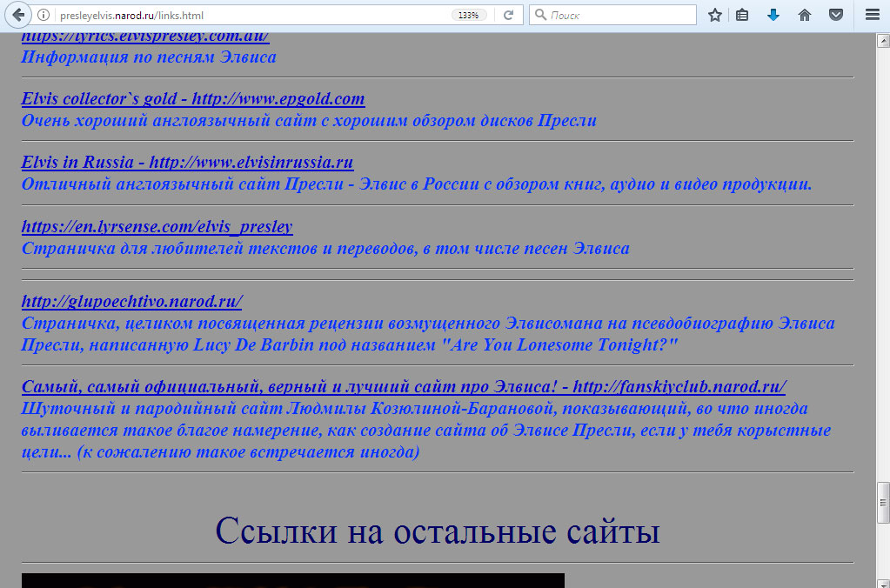The width and height of the screenshot is (890, 588).
Task: Bookmark this page with the star icon
Action: click(x=715, y=16)
